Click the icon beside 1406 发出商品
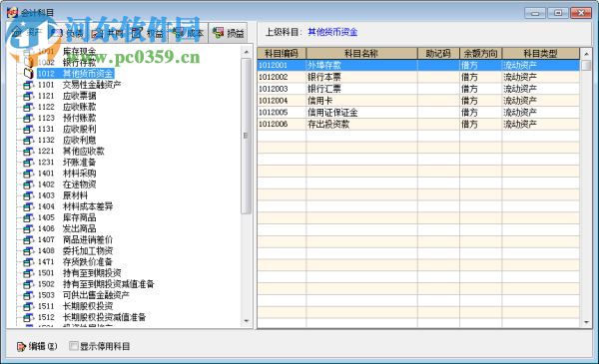 [29, 229]
